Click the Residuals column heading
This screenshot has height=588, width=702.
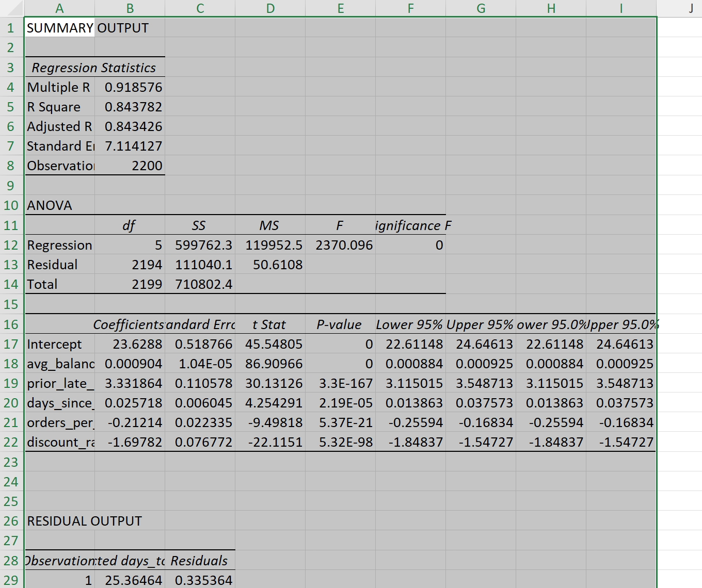click(x=200, y=561)
